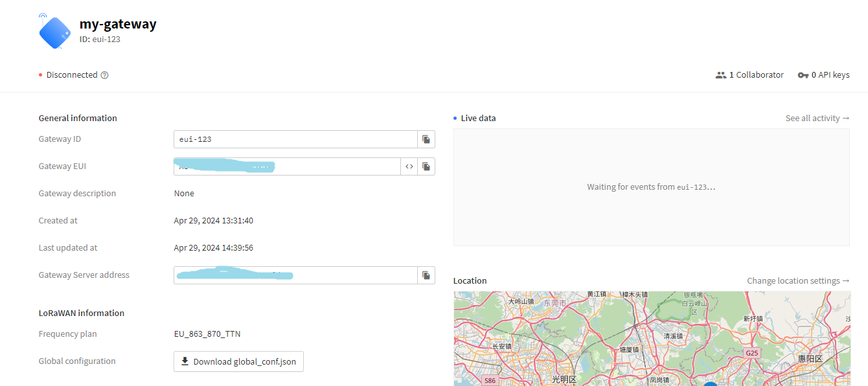Click the Disconnected status label
Image resolution: width=868 pixels, height=386 pixels.
pyautogui.click(x=71, y=75)
